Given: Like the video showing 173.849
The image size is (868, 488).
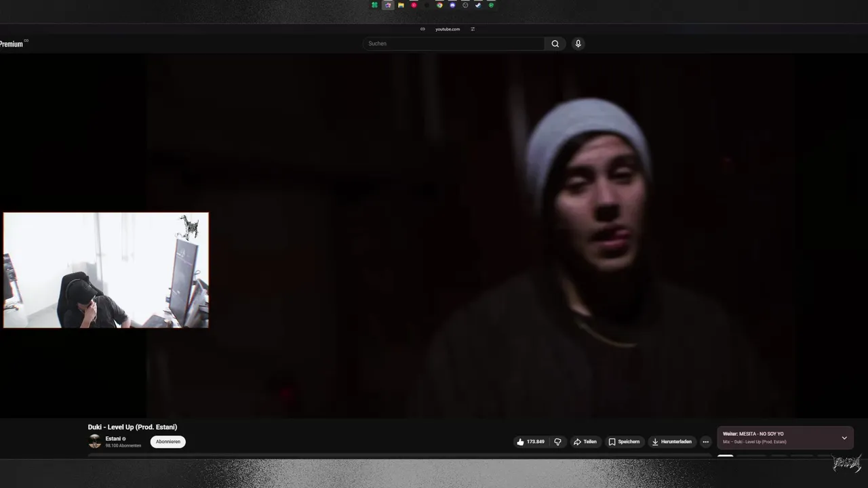Looking at the screenshot, I should 531,441.
